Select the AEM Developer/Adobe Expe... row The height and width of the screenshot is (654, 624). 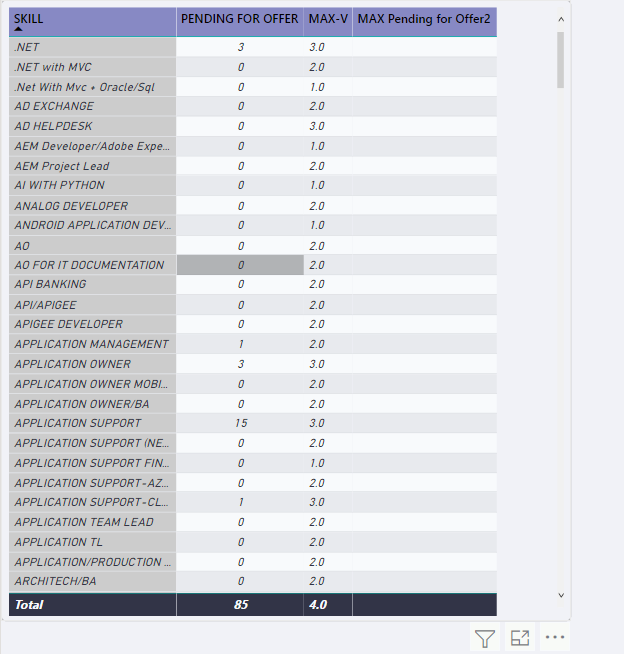click(x=253, y=146)
